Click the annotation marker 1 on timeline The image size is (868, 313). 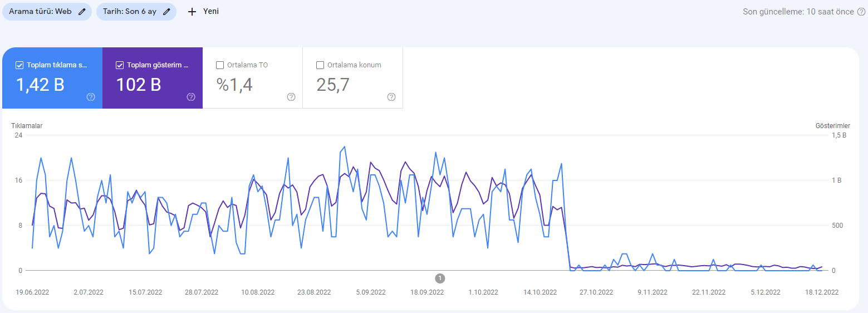pos(440,278)
